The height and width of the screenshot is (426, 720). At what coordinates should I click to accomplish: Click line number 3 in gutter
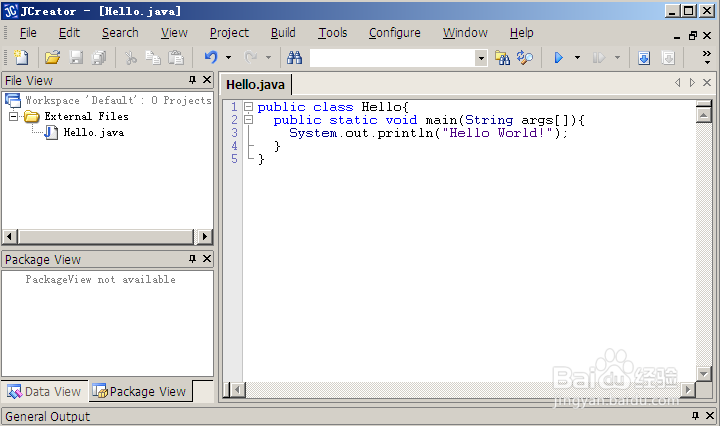[234, 133]
